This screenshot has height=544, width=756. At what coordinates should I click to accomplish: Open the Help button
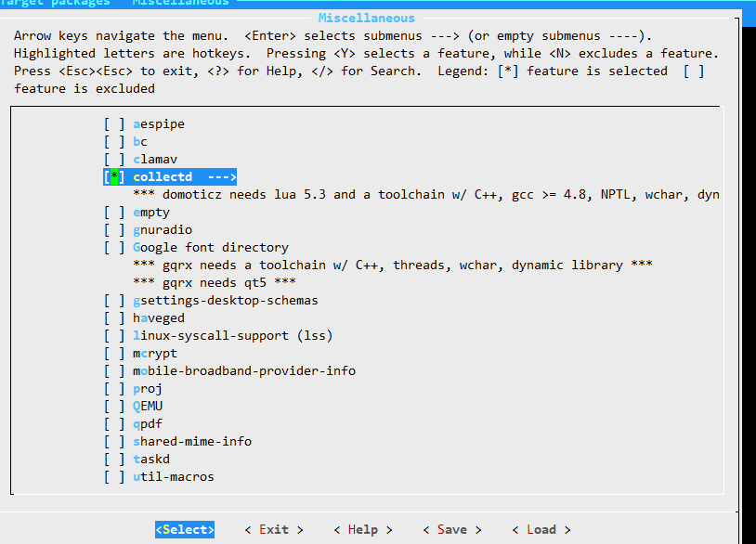coord(363,529)
